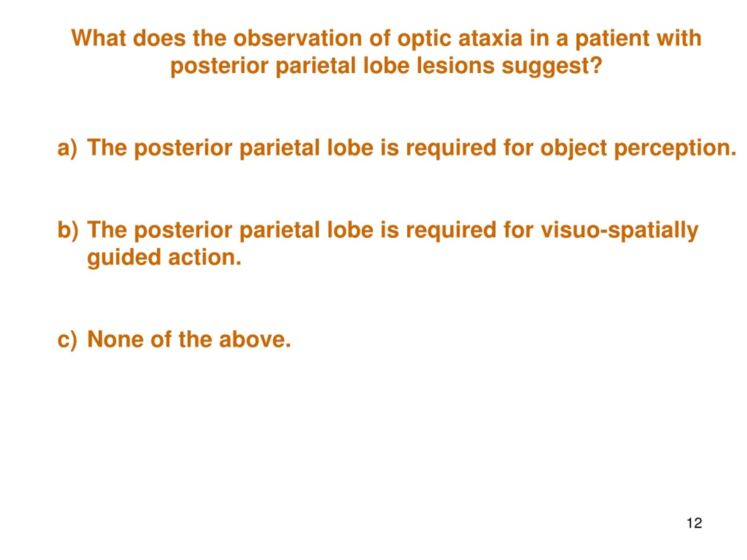Click the word "visuo-spatially" in option b
Image resolution: width=747 pixels, height=560 pixels.
[x=619, y=230]
